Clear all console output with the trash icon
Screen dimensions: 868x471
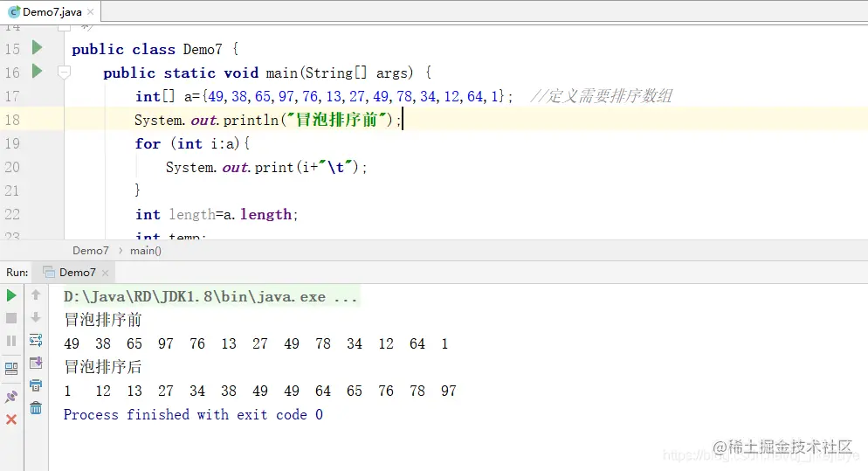(36, 408)
